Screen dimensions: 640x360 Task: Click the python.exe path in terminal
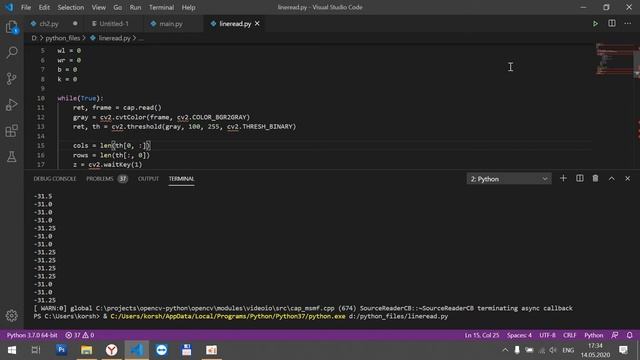tap(228, 316)
